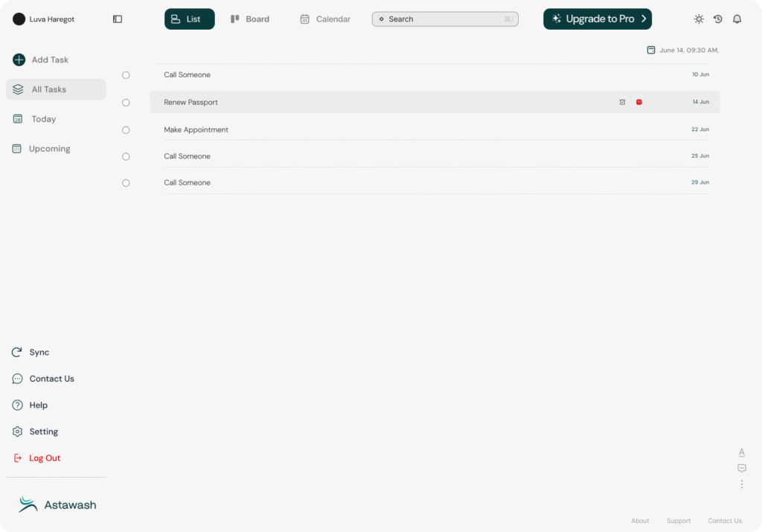Click the red priority flag on Renew Passport

pyautogui.click(x=639, y=102)
